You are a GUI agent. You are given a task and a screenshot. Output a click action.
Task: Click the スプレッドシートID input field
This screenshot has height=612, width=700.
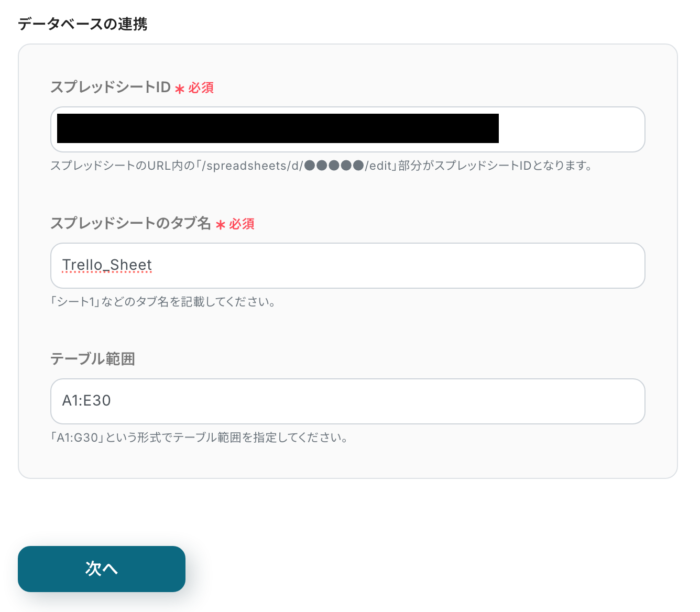pyautogui.click(x=570, y=129)
